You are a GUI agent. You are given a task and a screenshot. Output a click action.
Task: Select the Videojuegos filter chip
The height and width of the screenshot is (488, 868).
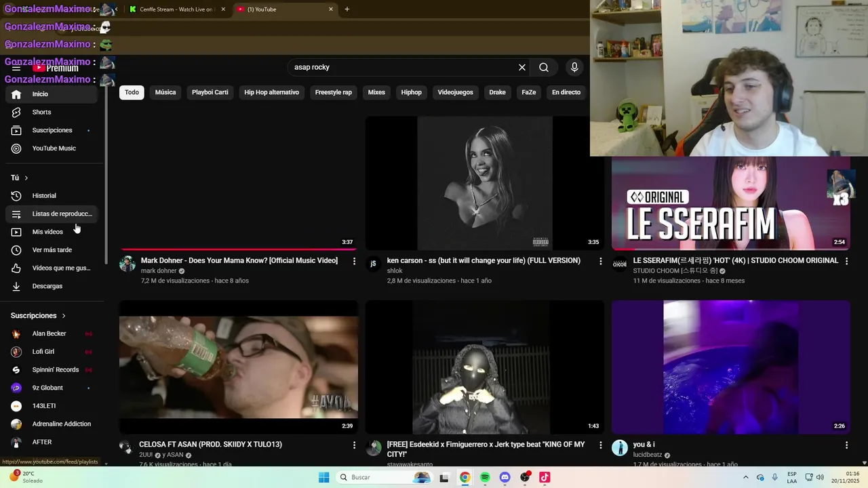coord(456,92)
